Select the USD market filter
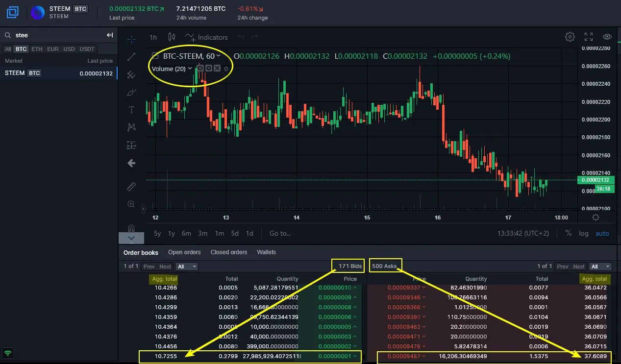The height and width of the screenshot is (364, 621). 69,49
